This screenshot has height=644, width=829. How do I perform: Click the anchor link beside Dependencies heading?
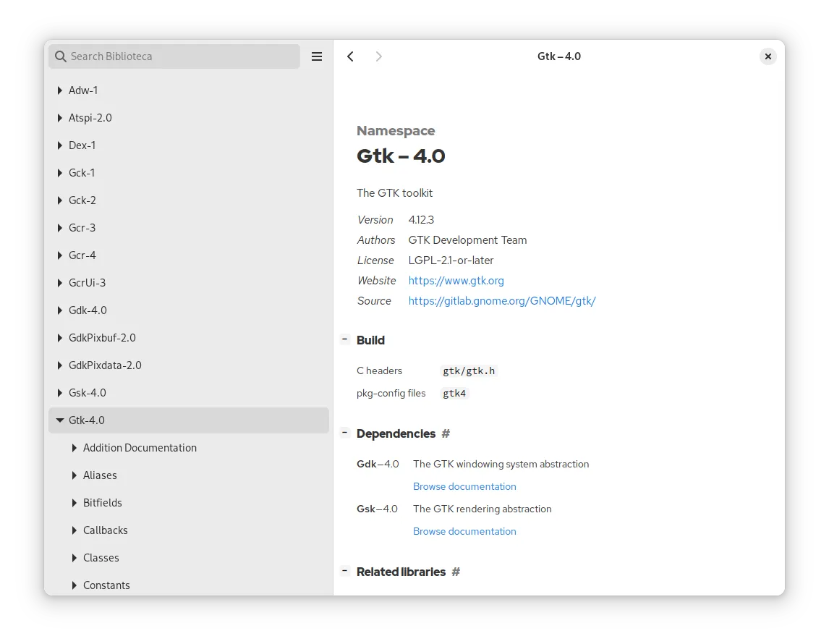[x=446, y=433]
